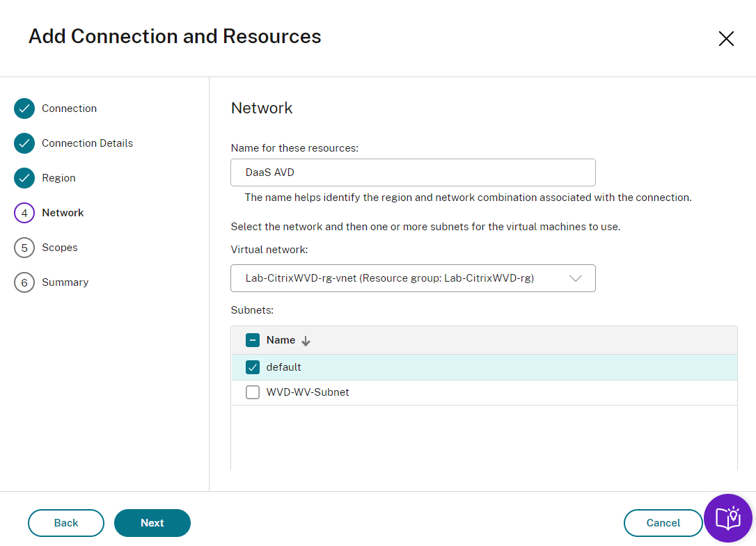Click the Connection step checkmark icon

point(24,109)
